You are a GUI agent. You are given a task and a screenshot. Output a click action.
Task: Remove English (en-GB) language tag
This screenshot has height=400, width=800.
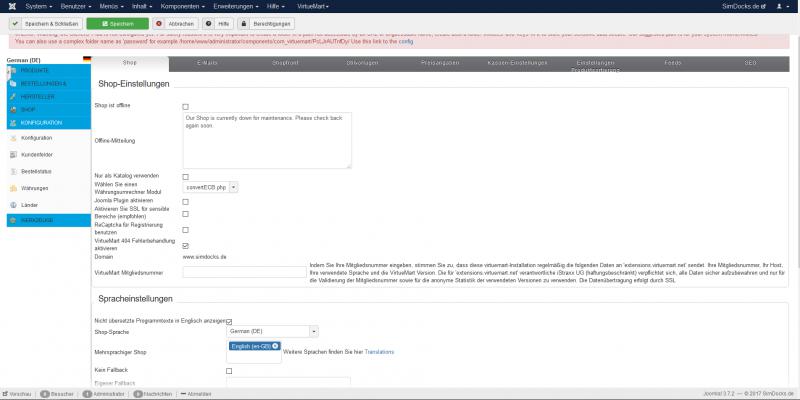tap(272, 346)
